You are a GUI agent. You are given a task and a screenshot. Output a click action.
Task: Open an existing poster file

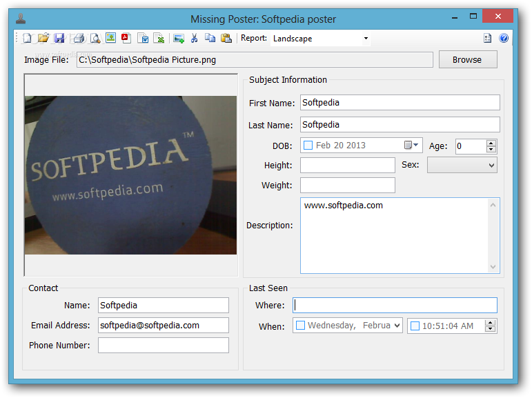click(43, 38)
